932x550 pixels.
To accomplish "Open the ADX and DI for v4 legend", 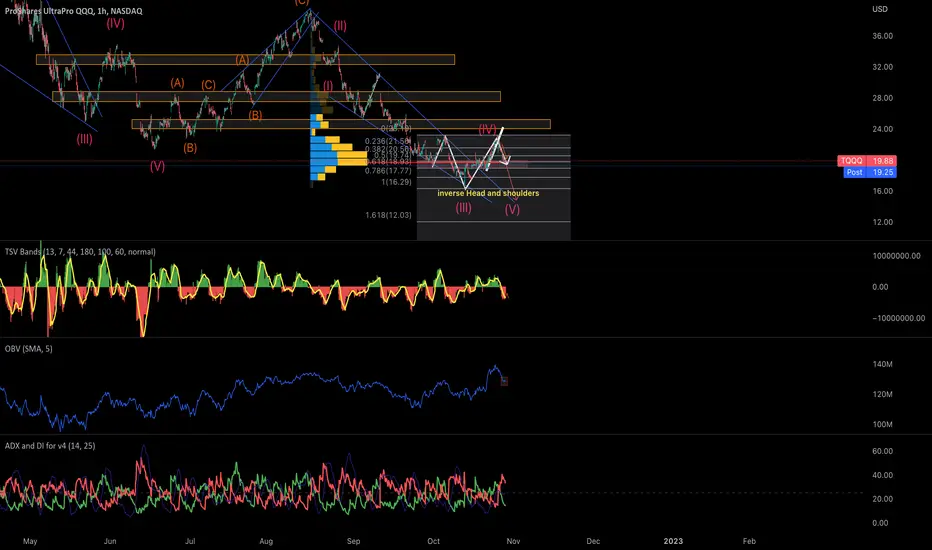I will tap(50, 445).
